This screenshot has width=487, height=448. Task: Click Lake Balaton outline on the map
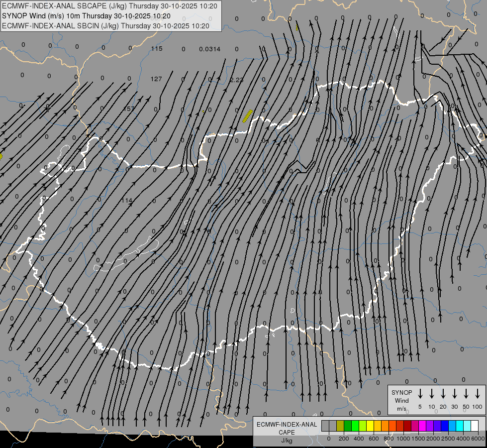point(126,255)
